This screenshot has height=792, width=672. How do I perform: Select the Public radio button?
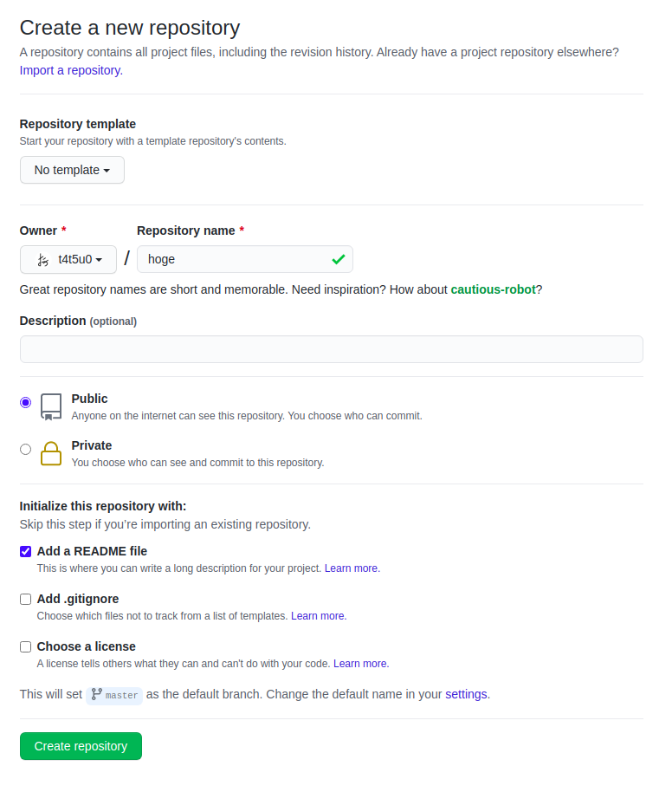pos(26,402)
